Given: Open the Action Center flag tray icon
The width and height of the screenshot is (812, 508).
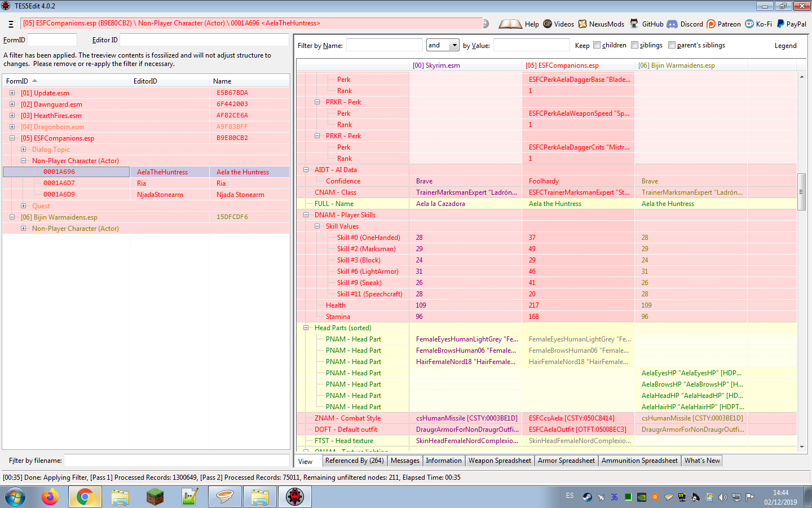Looking at the screenshot, I should coord(749,497).
